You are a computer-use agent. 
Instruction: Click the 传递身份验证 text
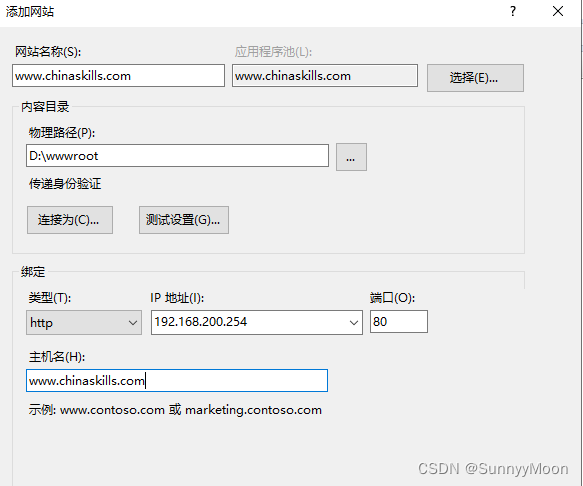65,184
